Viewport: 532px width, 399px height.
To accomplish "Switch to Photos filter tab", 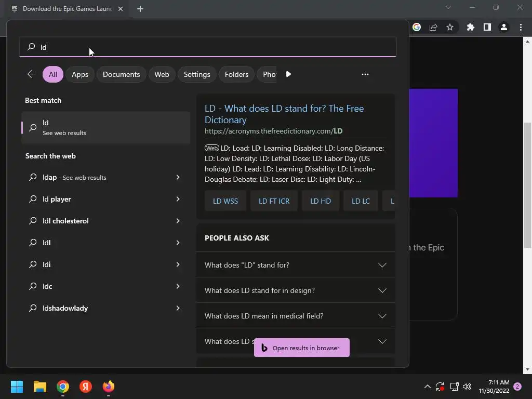I will (268, 74).
